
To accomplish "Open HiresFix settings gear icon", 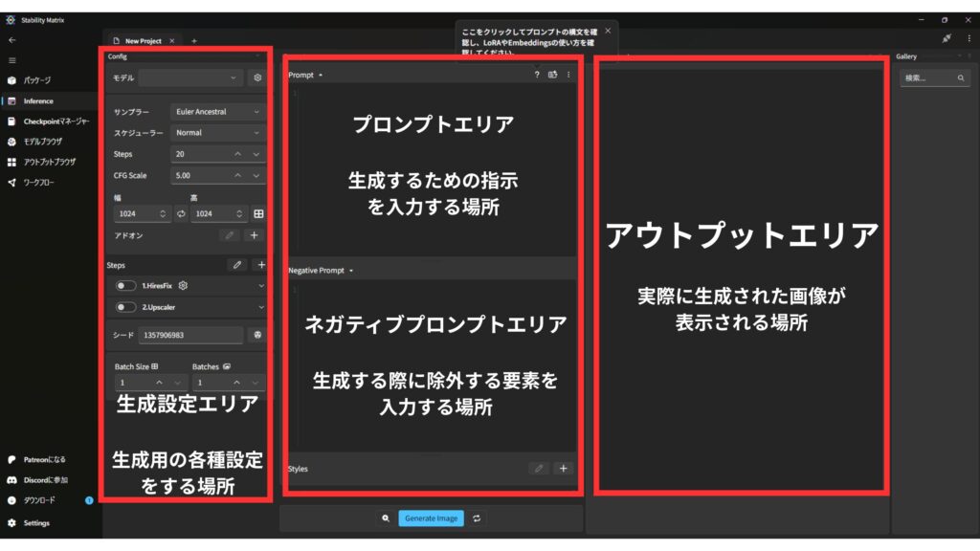I will (x=183, y=285).
